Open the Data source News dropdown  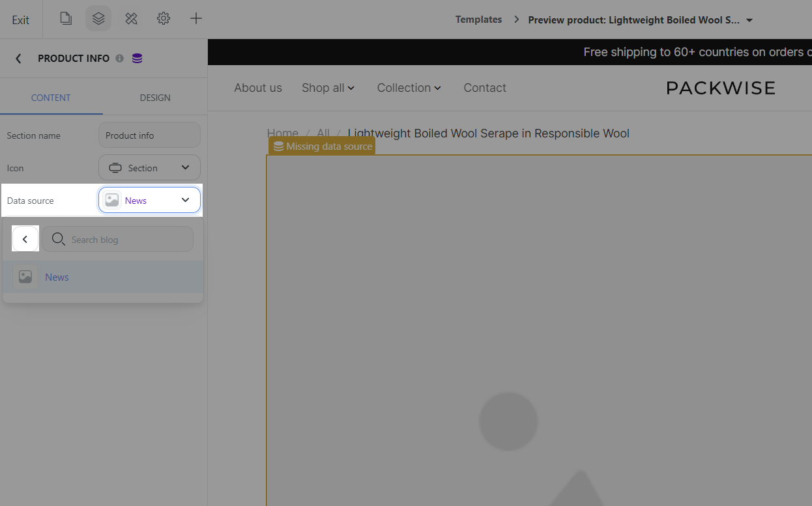[x=149, y=201]
